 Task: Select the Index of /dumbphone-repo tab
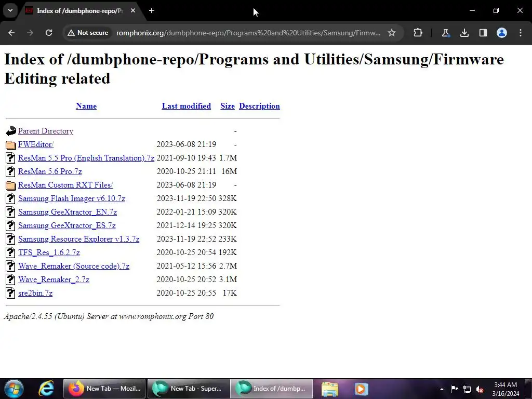[79, 10]
